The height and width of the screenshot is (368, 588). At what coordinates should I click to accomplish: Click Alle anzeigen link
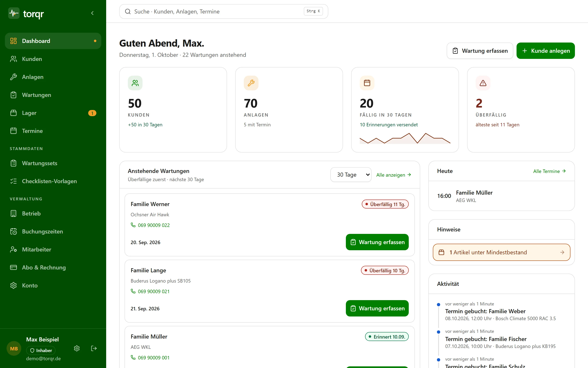tap(394, 175)
